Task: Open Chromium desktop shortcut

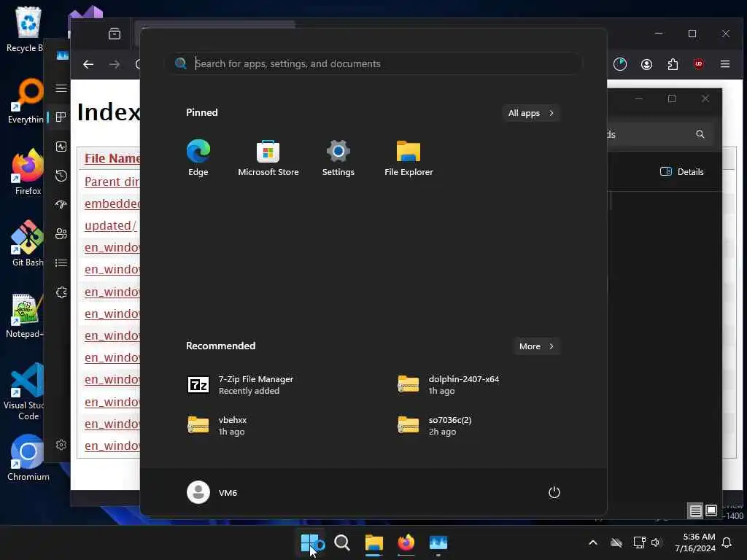Action: click(x=28, y=458)
